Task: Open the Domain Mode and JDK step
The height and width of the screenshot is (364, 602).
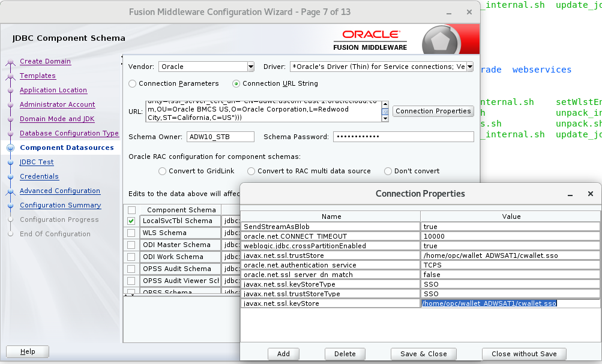Action: point(57,119)
